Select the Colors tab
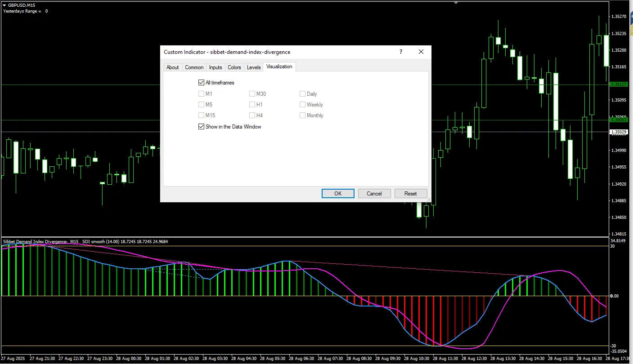 234,67
